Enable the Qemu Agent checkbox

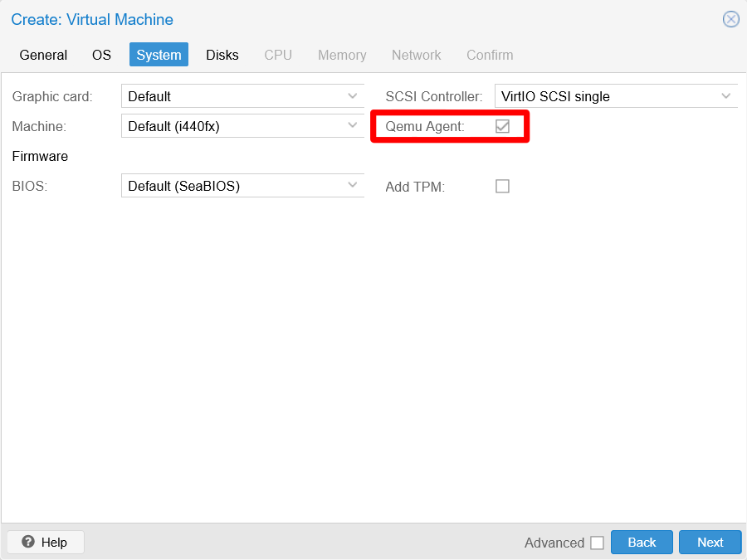(x=501, y=126)
